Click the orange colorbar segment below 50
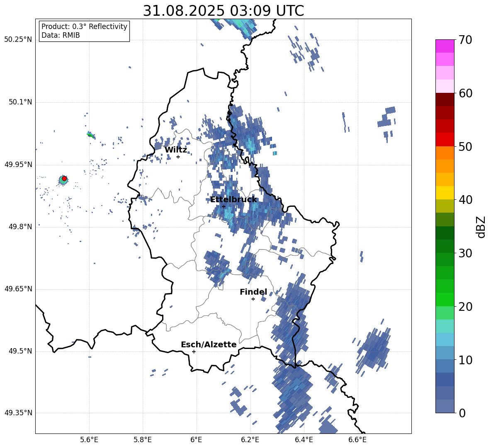The image size is (491, 448). click(445, 153)
